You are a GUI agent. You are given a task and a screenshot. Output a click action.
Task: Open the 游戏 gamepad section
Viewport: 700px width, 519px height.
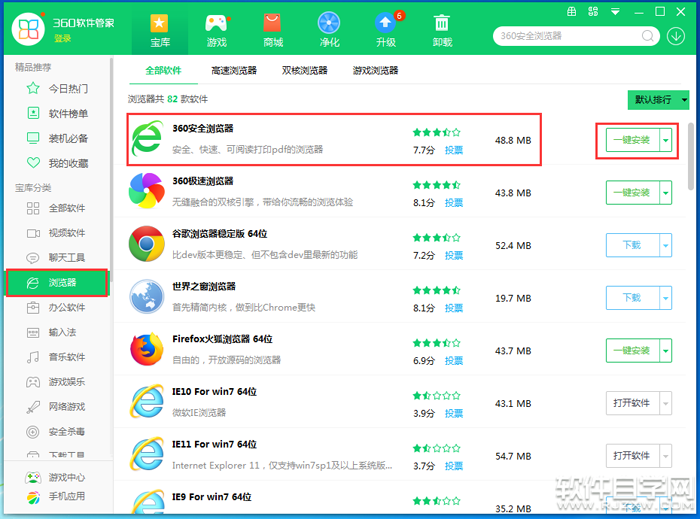[217, 31]
